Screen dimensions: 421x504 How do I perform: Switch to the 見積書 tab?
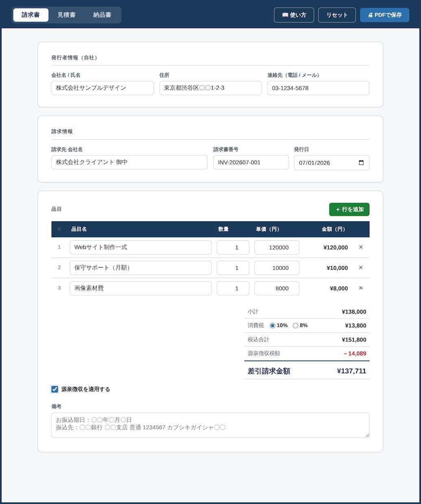click(66, 15)
